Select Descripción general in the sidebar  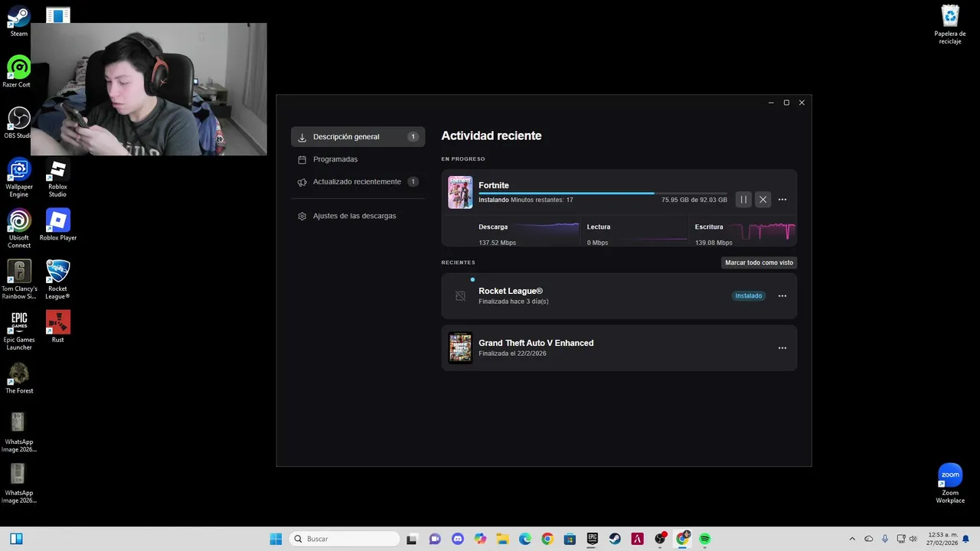tap(358, 137)
